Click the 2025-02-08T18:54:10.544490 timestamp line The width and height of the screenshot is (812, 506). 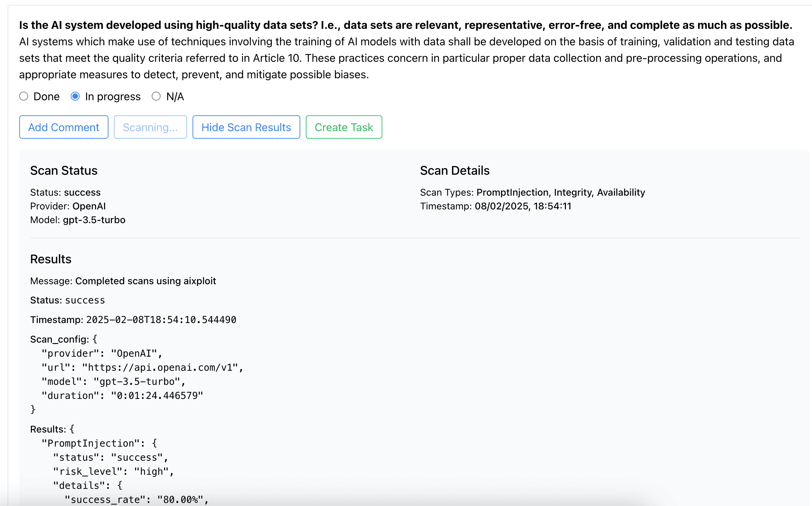coord(133,320)
